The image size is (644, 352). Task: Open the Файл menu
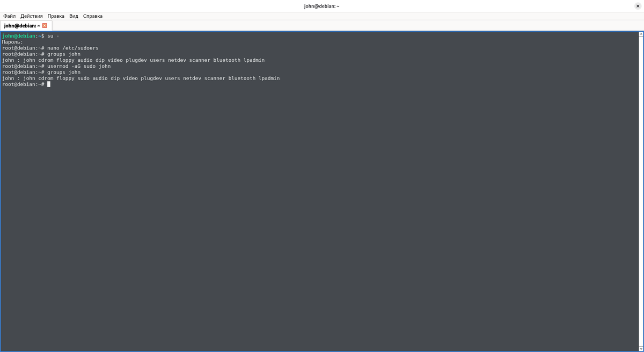pos(9,16)
